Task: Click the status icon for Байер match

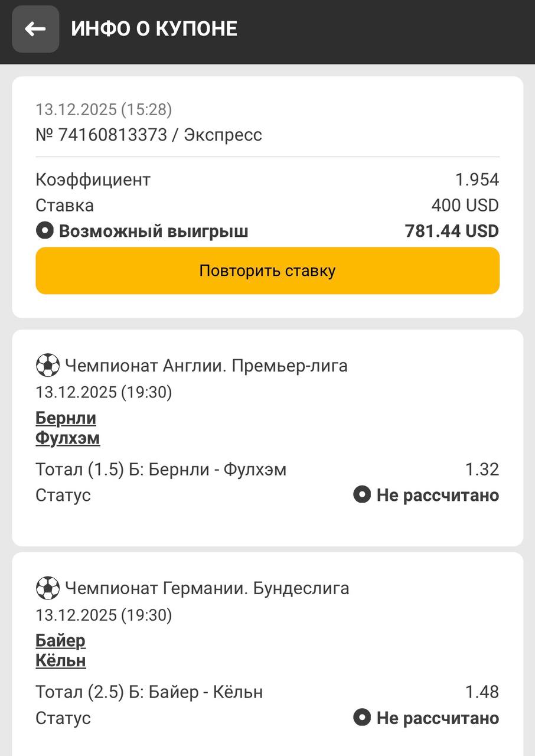Action: (x=362, y=718)
